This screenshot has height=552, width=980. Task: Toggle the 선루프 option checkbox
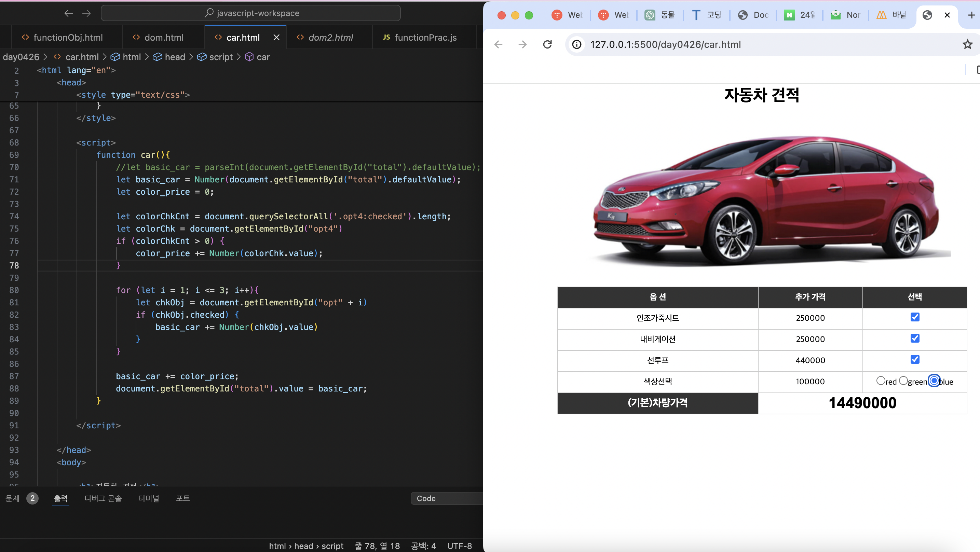[x=915, y=359]
